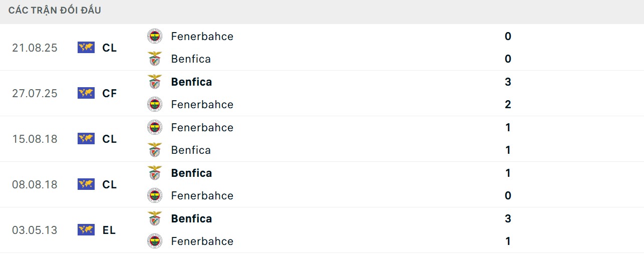Open Benfica team name in 15.08.18 match
644x261 pixels.
pyautogui.click(x=191, y=150)
